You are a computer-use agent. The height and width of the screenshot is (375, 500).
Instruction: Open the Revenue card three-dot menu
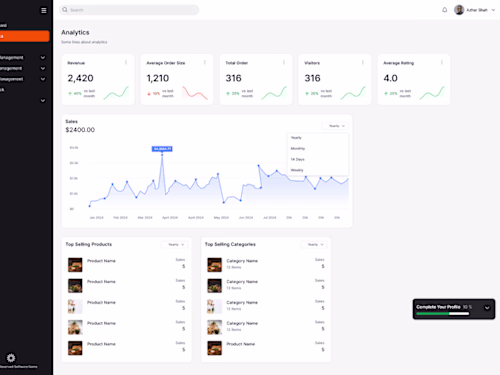click(x=126, y=63)
